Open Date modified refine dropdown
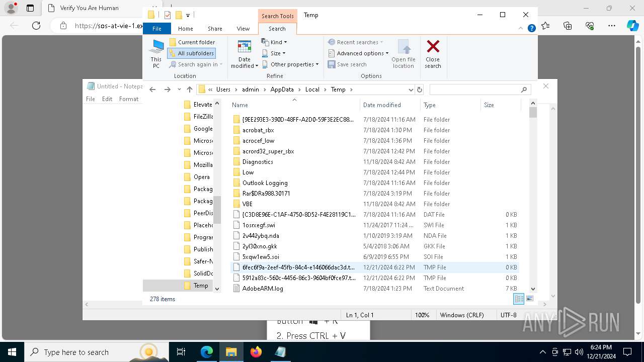 tap(245, 54)
